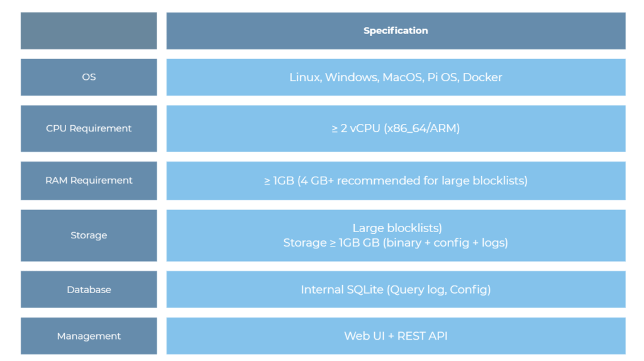Click the Database row label
The width and height of the screenshot is (644, 361).
click(x=89, y=290)
